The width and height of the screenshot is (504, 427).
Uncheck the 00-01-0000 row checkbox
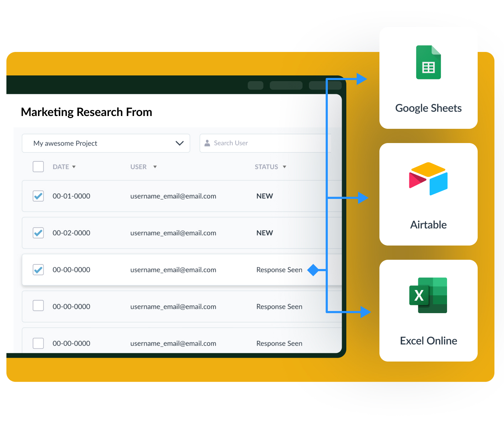[x=38, y=196]
